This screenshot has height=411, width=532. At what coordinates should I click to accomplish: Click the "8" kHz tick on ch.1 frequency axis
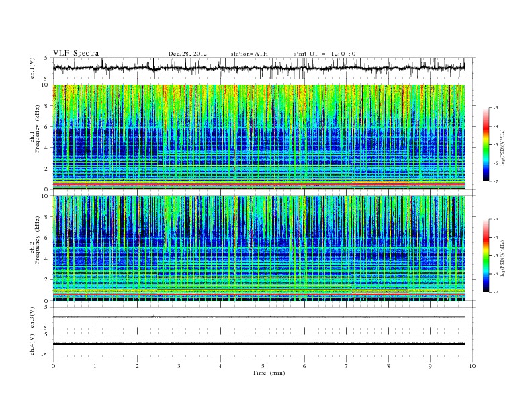click(46, 106)
